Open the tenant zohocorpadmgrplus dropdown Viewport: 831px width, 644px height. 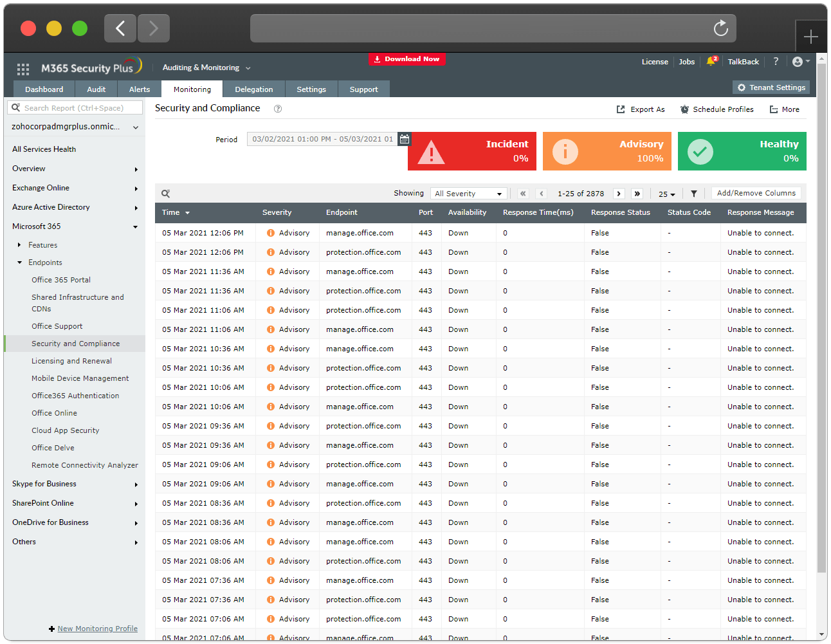click(75, 127)
